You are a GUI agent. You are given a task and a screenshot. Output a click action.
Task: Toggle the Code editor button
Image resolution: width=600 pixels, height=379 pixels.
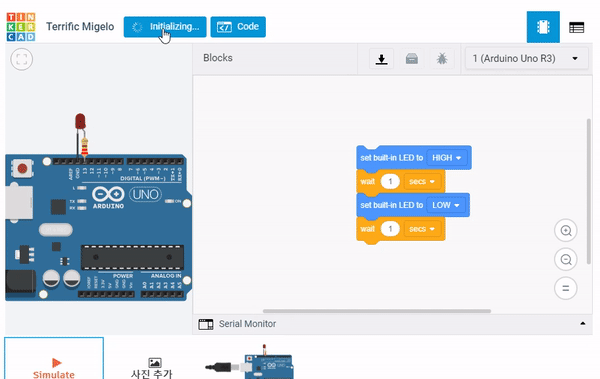[x=238, y=27]
